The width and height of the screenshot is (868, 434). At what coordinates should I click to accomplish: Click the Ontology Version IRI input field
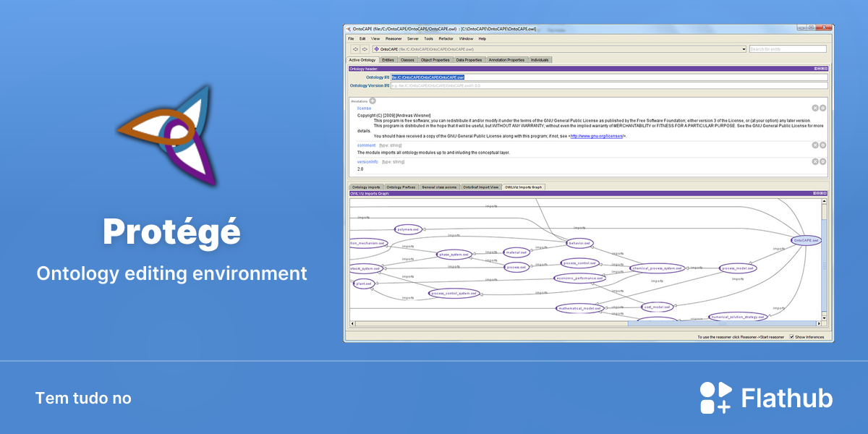coord(609,85)
